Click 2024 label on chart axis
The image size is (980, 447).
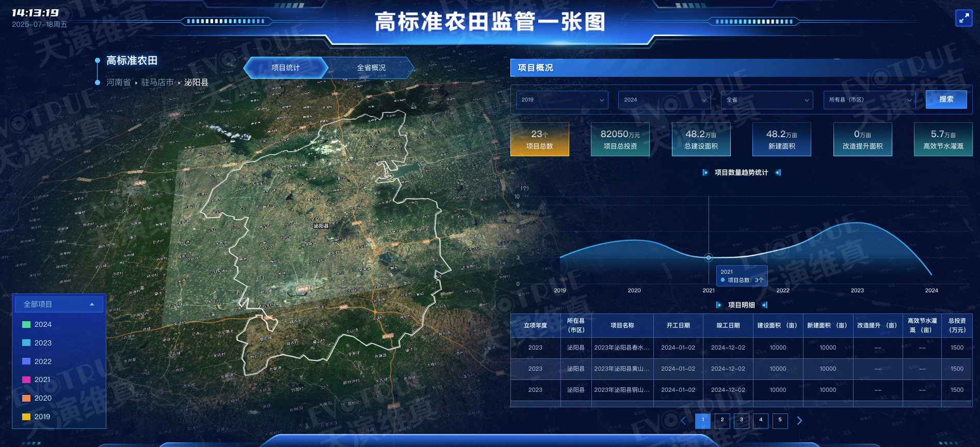931,290
